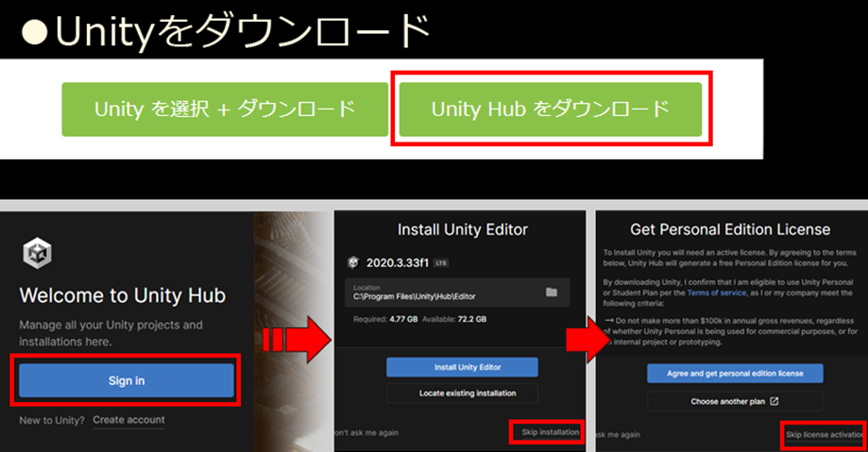Click Locate existing installation button

[x=462, y=393]
